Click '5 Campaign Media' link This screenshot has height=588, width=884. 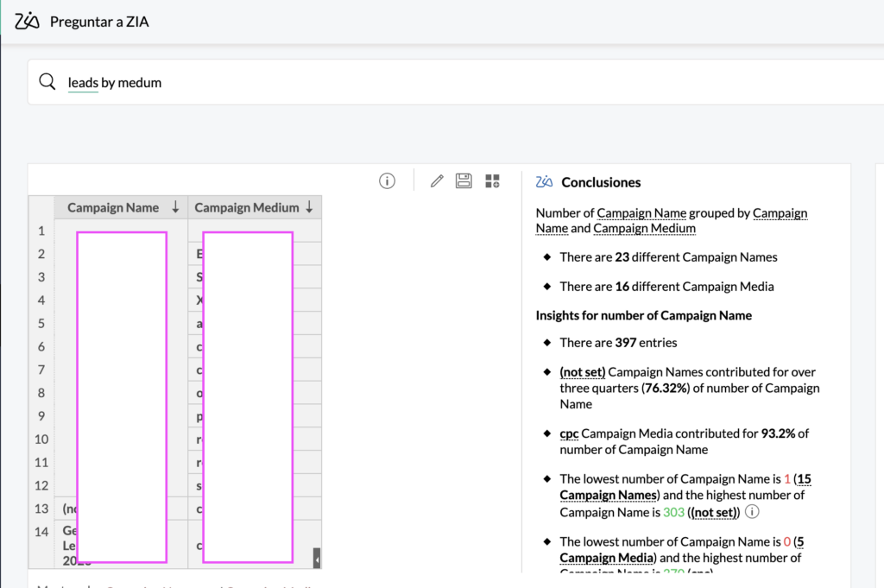(x=682, y=550)
